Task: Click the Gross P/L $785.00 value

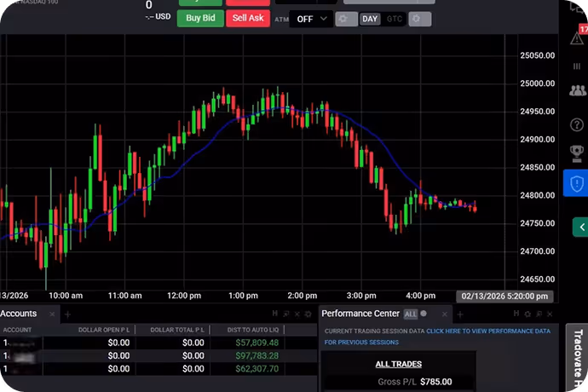Action: point(435,382)
